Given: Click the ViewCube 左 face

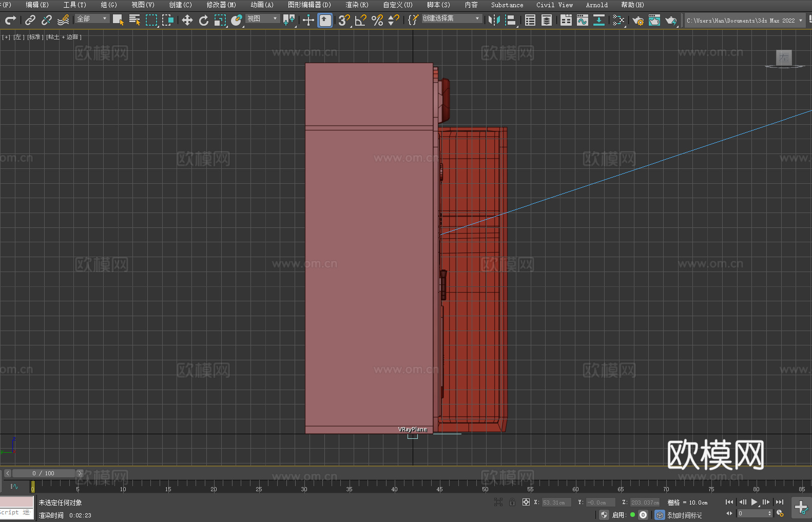Looking at the screenshot, I should [x=784, y=58].
